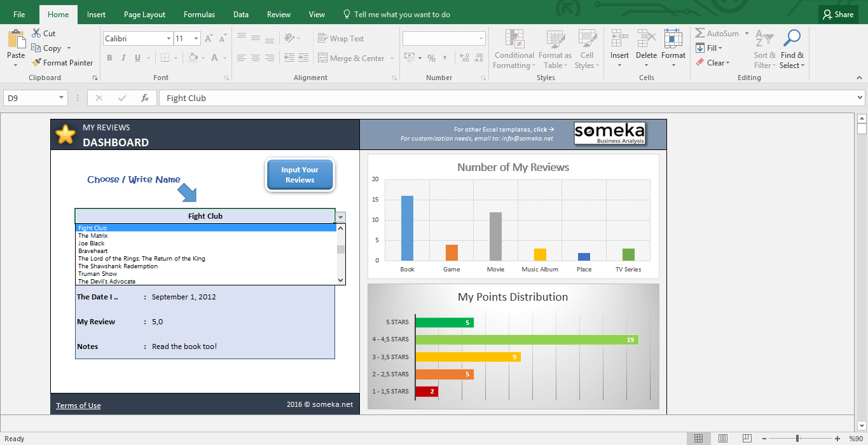Click the Clear eraser icon
Image resolution: width=868 pixels, height=445 pixels.
pyautogui.click(x=699, y=63)
